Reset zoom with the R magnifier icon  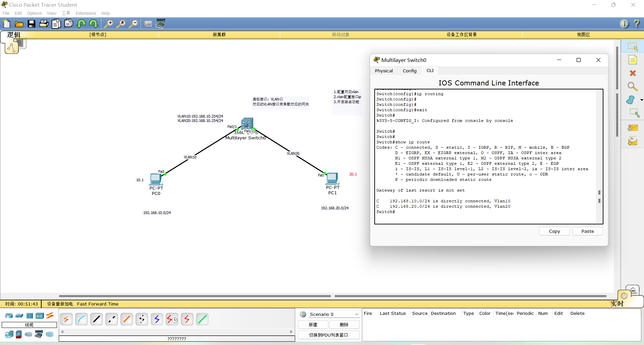pyautogui.click(x=121, y=24)
